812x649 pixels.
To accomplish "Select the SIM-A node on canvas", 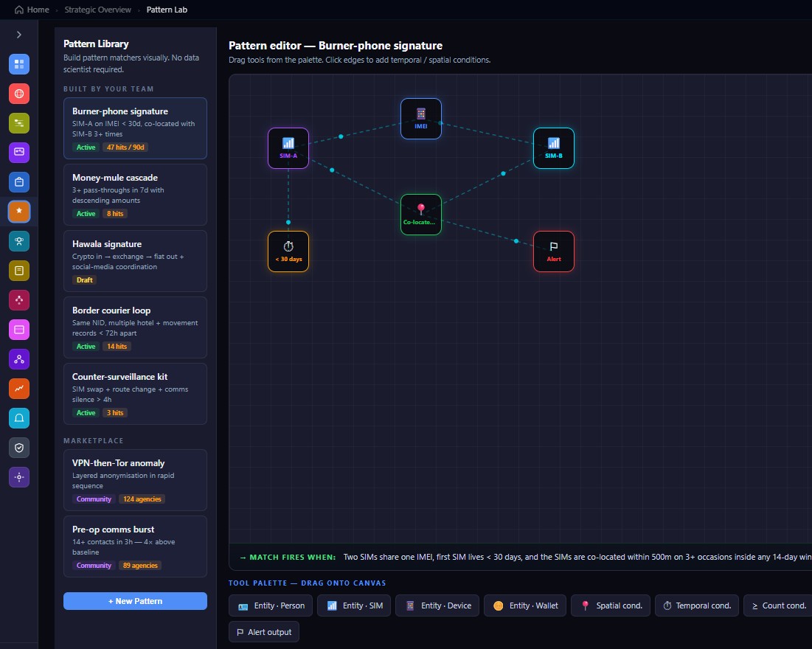I will (288, 148).
